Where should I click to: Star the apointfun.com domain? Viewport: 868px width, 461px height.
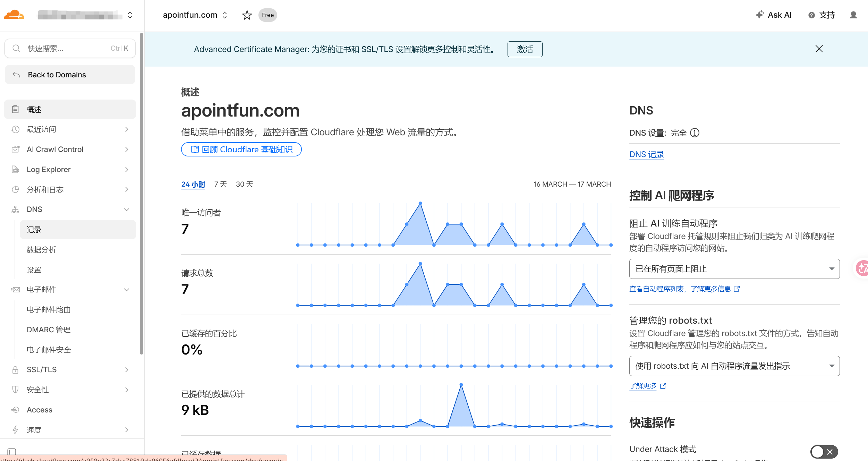pyautogui.click(x=247, y=15)
